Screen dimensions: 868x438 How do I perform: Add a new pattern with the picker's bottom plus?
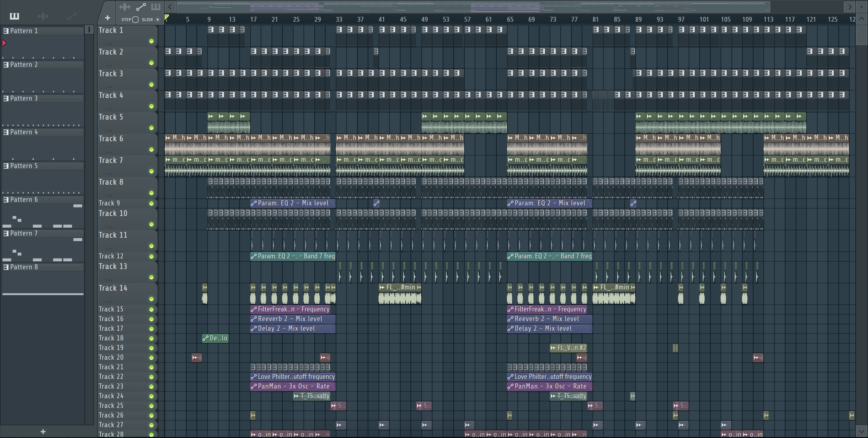(43, 432)
